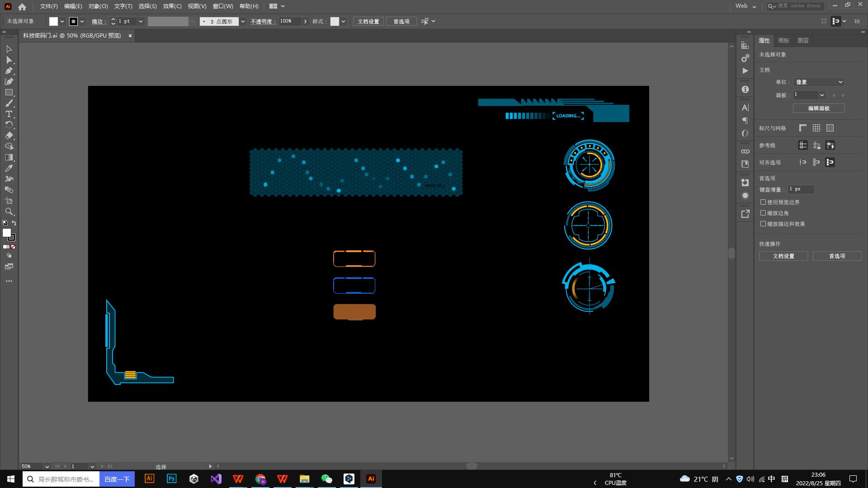This screenshot has height=488, width=868.
Task: Click 首选项 in the control bar
Action: [401, 21]
